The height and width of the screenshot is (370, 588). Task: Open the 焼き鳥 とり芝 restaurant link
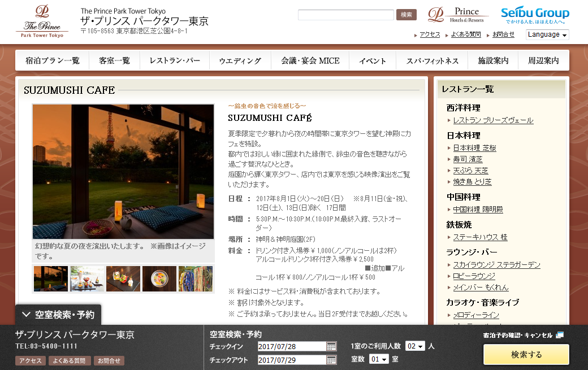pyautogui.click(x=472, y=182)
